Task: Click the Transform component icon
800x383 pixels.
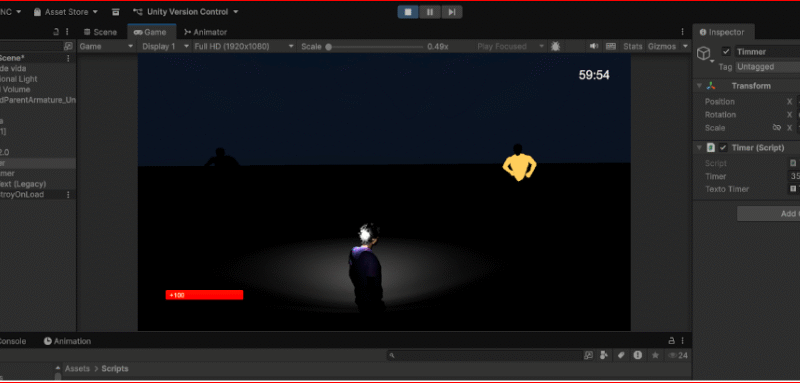Action: pos(711,86)
